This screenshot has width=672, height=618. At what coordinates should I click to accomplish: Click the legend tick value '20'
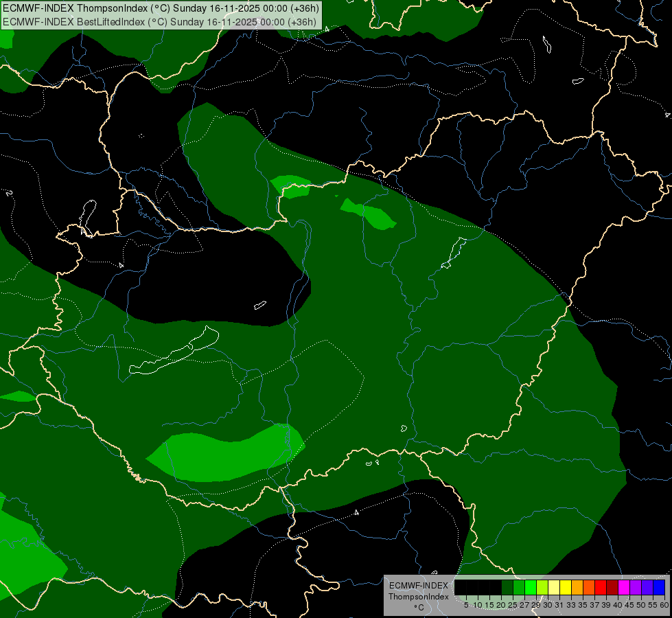501,605
